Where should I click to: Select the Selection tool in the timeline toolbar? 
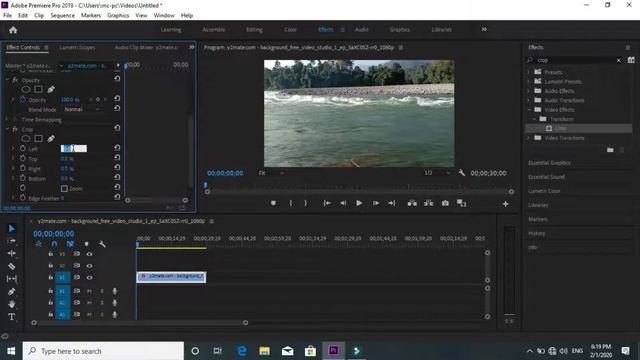click(x=12, y=229)
